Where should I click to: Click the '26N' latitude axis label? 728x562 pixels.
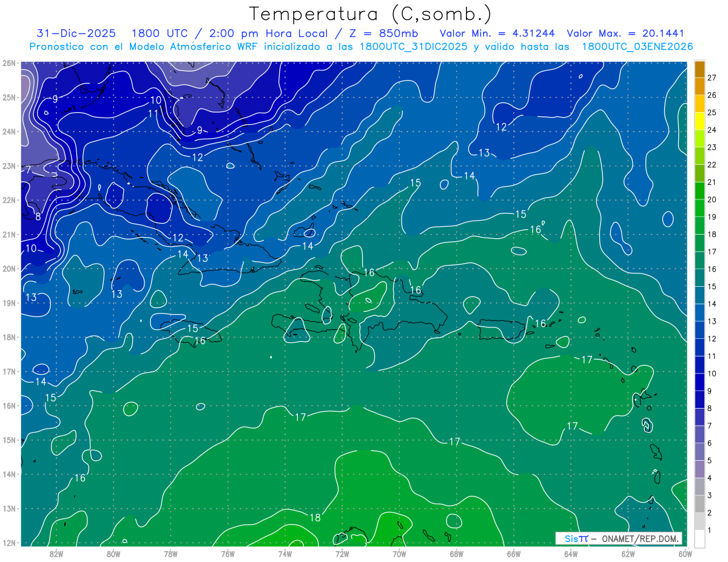[8, 63]
